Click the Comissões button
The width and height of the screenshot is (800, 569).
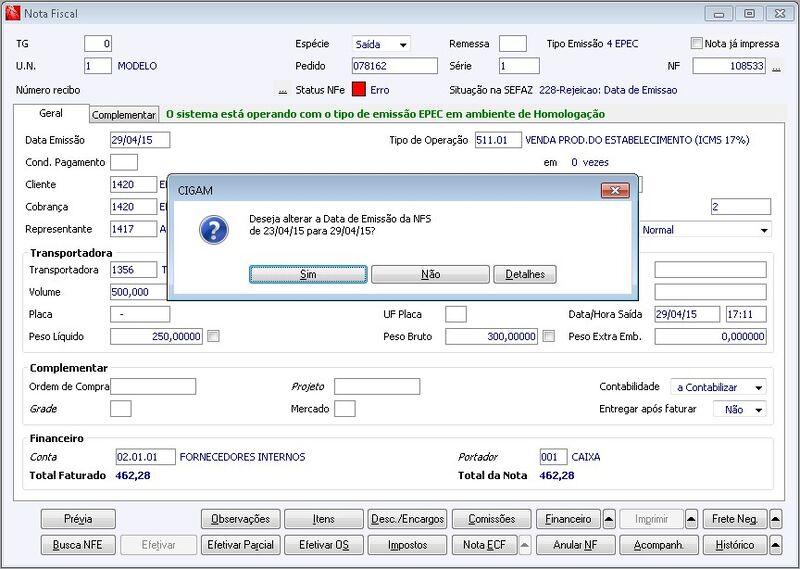(491, 519)
